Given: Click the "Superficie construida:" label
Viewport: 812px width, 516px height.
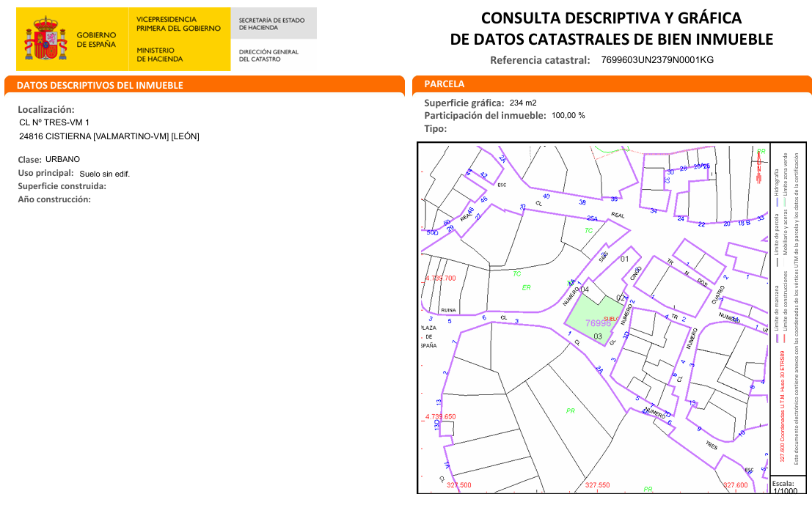Looking at the screenshot, I should [62, 186].
